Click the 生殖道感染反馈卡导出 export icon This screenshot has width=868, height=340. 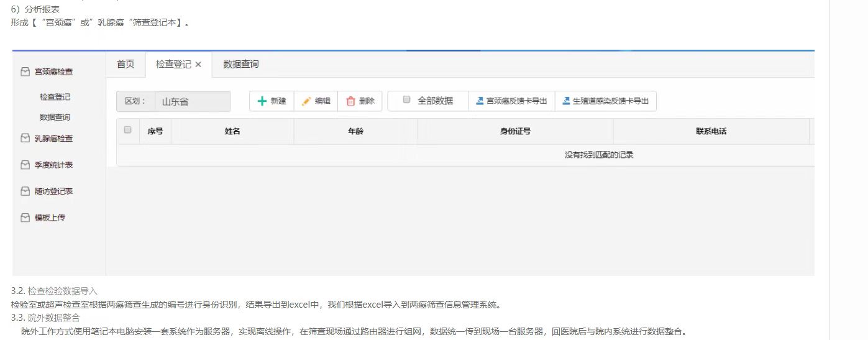565,101
